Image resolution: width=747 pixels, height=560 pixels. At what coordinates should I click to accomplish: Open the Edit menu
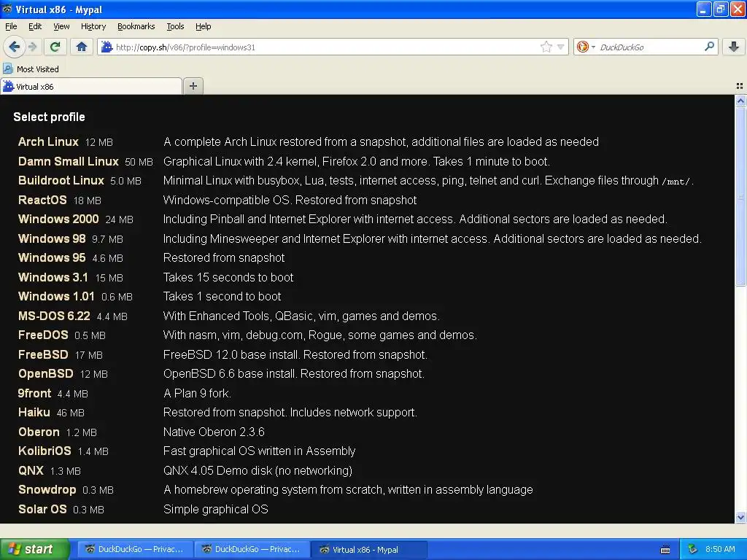pyautogui.click(x=35, y=26)
